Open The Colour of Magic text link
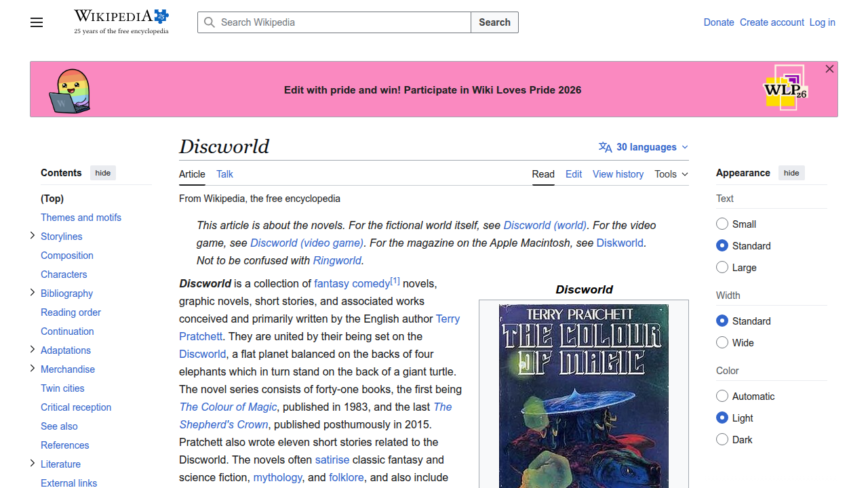This screenshot has width=868, height=488. (228, 407)
